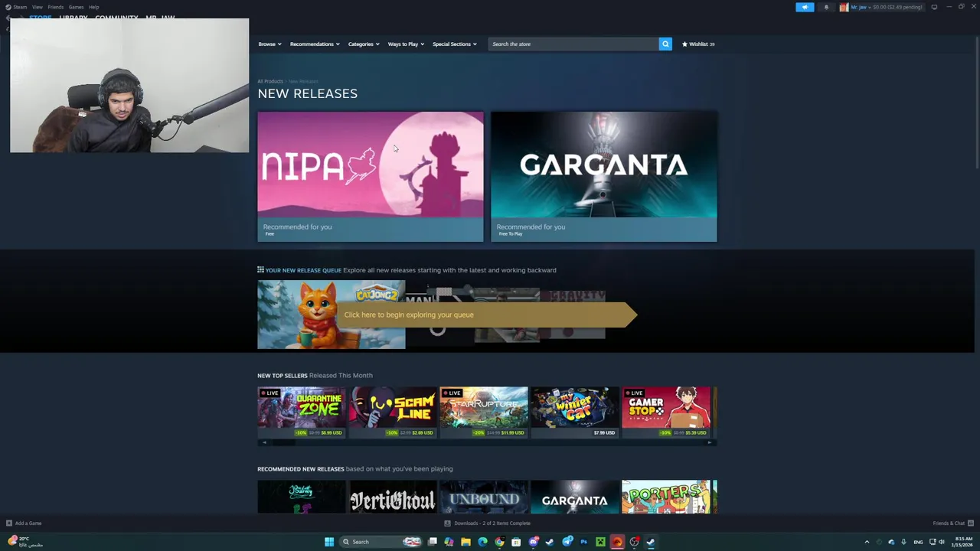Click Add a Game link
Image resolution: width=980 pixels, height=551 pixels.
pyautogui.click(x=28, y=523)
